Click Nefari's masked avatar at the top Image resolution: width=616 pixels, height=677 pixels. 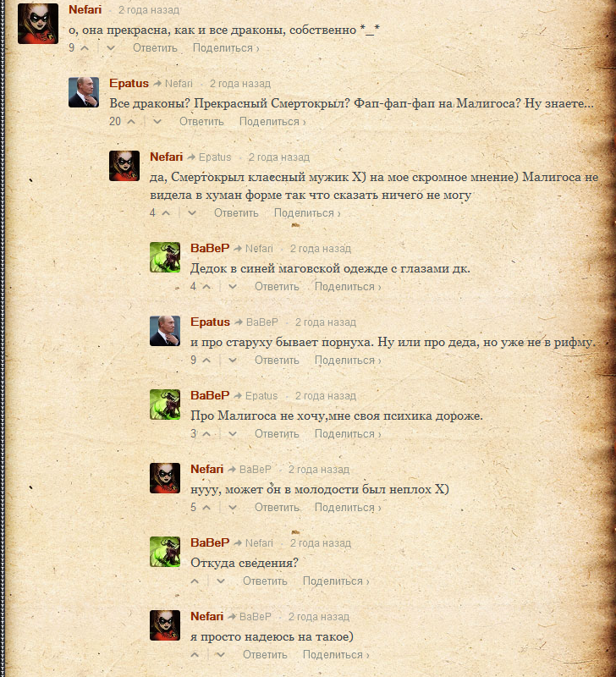[x=38, y=24]
